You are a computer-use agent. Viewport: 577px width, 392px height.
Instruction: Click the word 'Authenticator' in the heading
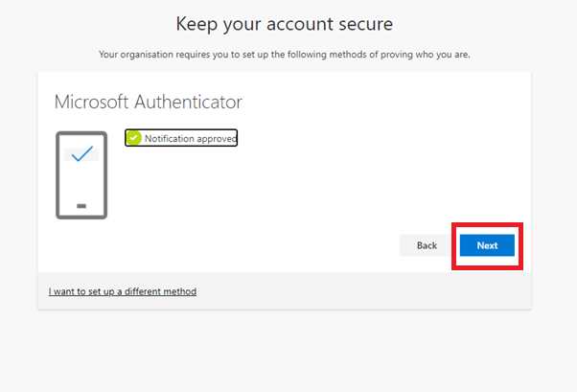coord(188,102)
